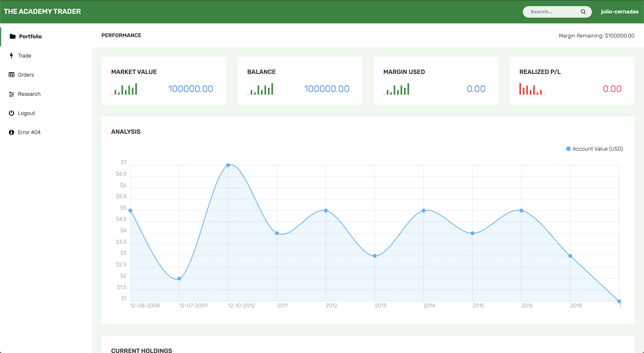Click the Realized P/L red bar chart icon
The height and width of the screenshot is (353, 644).
point(532,89)
